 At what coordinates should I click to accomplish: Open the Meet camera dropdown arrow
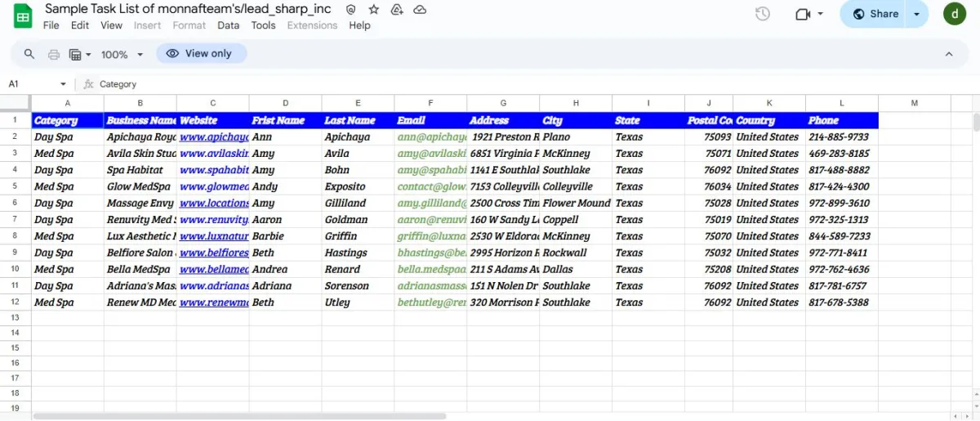(820, 14)
